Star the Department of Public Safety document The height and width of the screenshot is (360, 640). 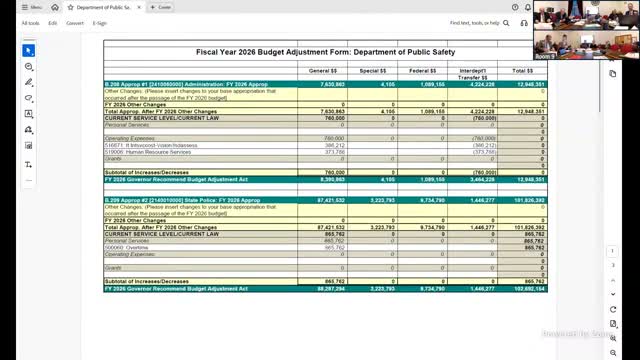71,7
